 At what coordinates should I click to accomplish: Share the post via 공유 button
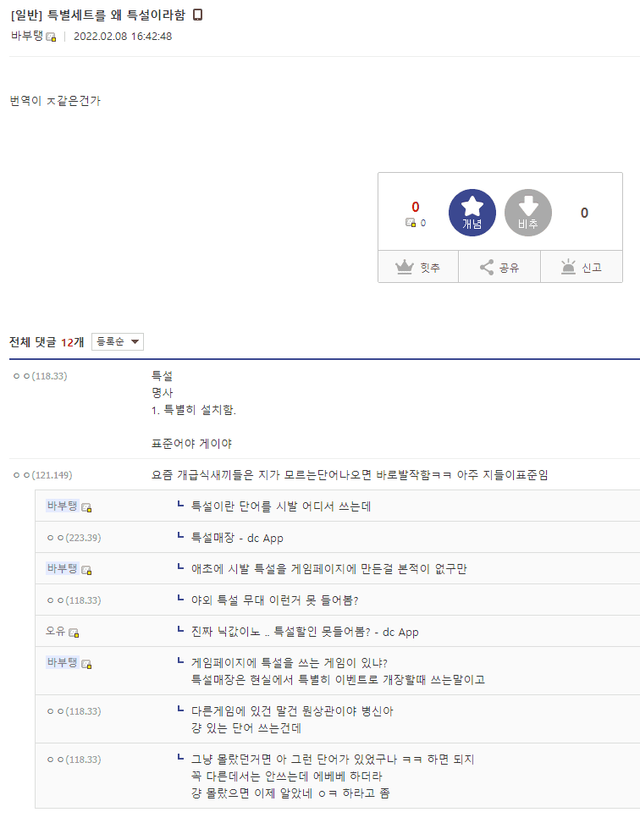[x=499, y=267]
